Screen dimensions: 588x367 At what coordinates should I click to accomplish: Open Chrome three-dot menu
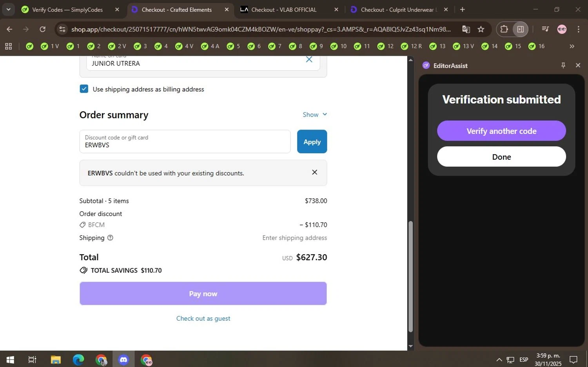coord(579,29)
